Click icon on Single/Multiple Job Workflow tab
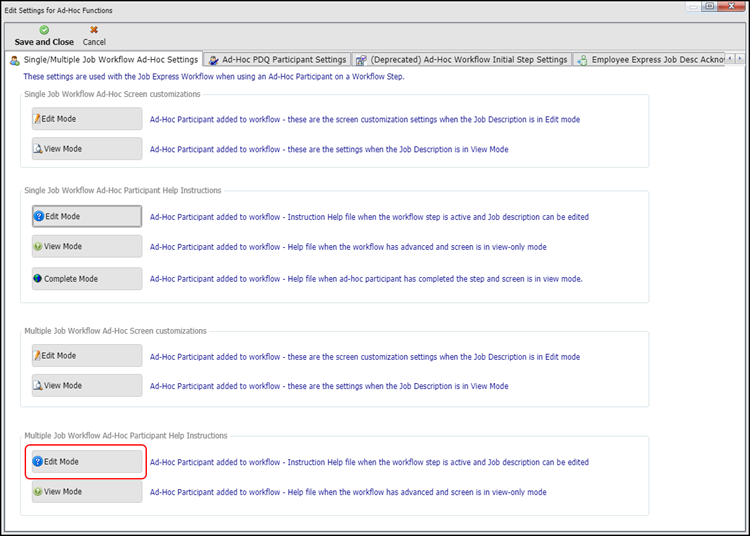This screenshot has width=751, height=536. (15, 60)
